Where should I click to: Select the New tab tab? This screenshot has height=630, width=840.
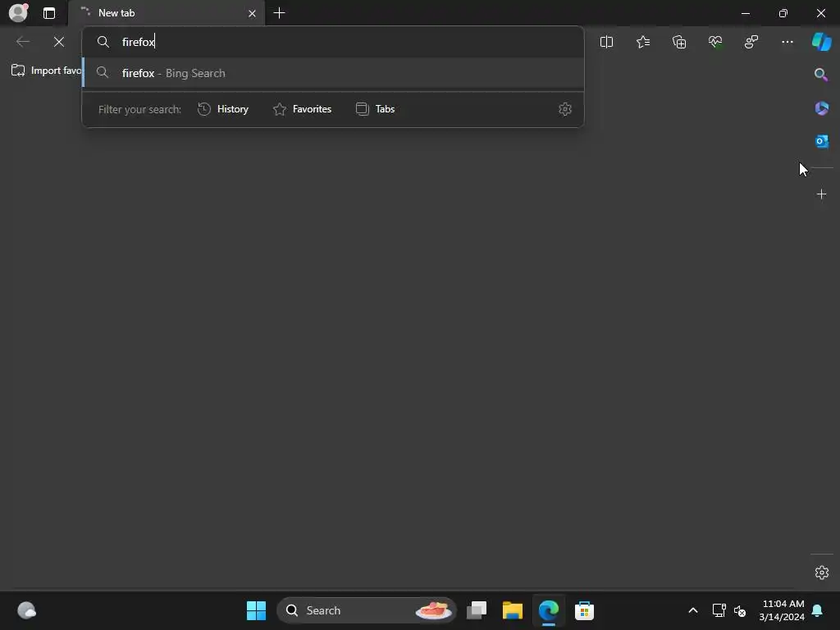point(166,13)
